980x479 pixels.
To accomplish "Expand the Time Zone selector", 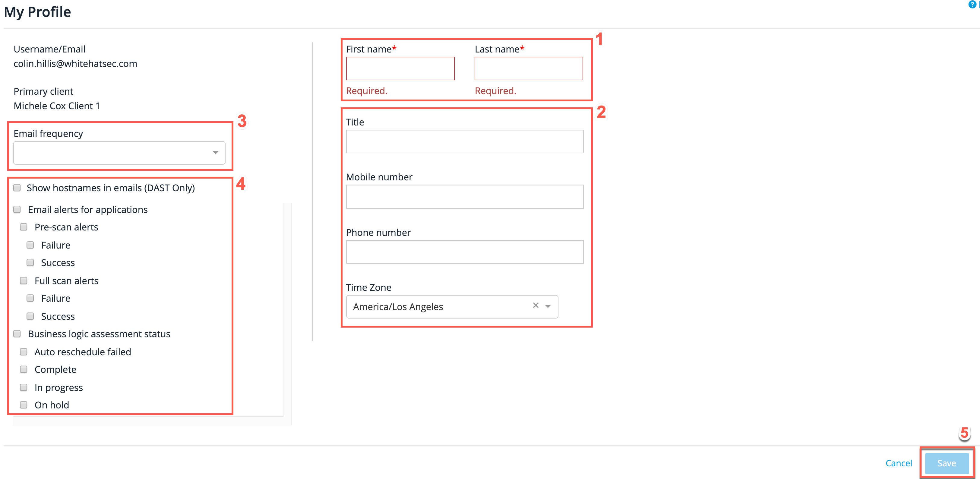I will click(x=548, y=306).
